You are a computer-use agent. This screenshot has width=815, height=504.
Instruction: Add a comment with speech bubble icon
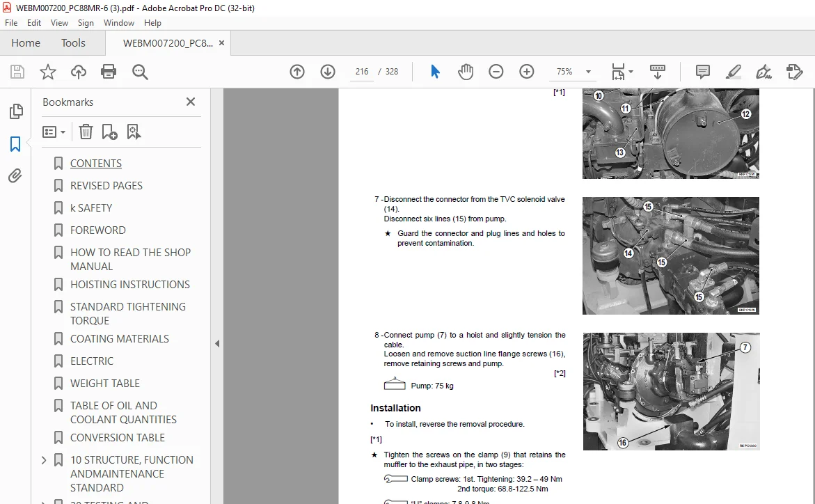point(703,72)
